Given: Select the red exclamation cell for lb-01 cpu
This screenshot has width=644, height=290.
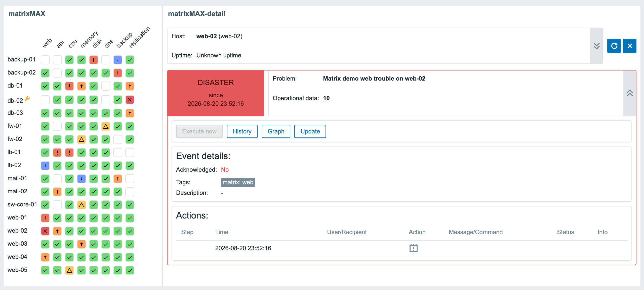Looking at the screenshot, I should [x=69, y=153].
